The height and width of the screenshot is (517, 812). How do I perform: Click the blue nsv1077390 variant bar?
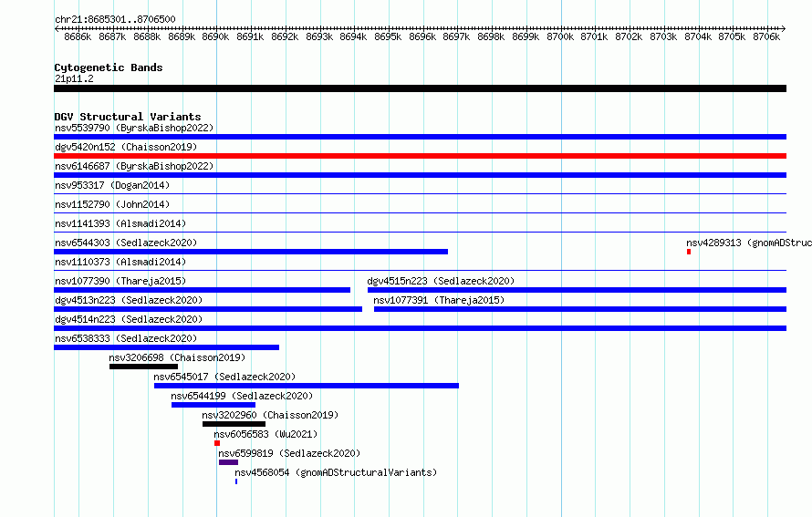pos(202,290)
